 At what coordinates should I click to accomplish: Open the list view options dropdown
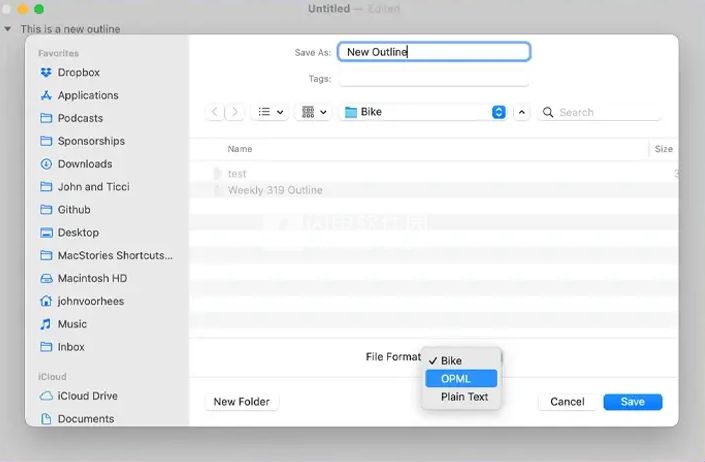[270, 112]
